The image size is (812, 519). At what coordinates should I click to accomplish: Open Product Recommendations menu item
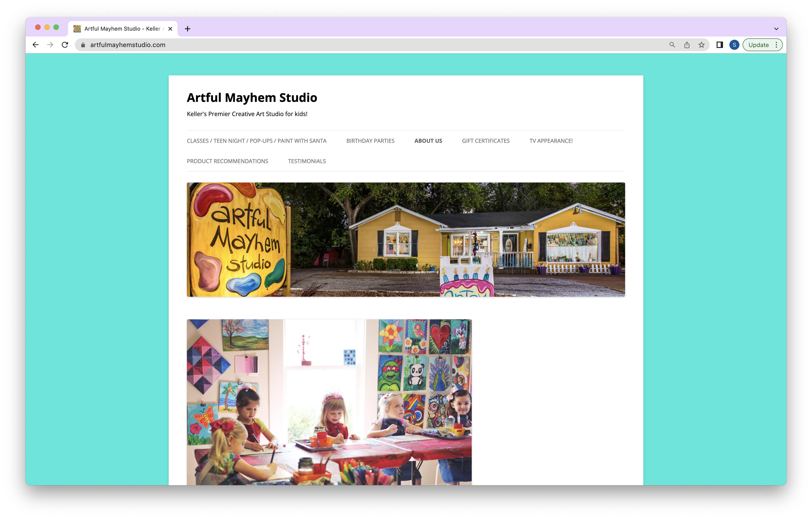pos(228,161)
